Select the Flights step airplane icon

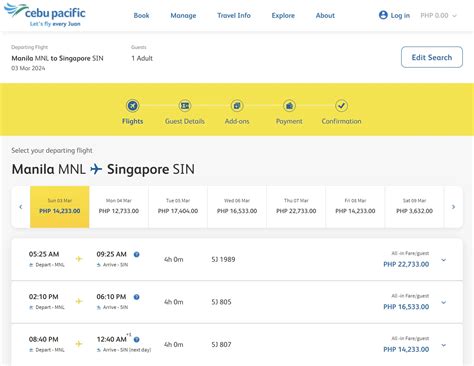[x=132, y=106]
